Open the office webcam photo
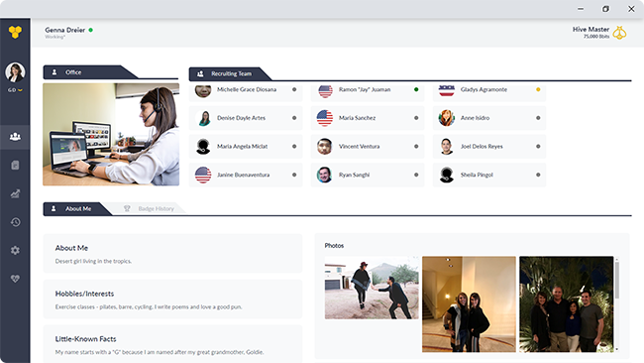Image resolution: width=644 pixels, height=363 pixels. click(x=111, y=135)
